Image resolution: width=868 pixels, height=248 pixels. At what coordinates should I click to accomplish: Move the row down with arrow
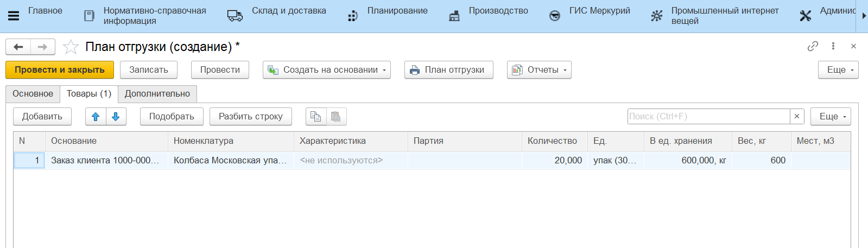(x=116, y=117)
